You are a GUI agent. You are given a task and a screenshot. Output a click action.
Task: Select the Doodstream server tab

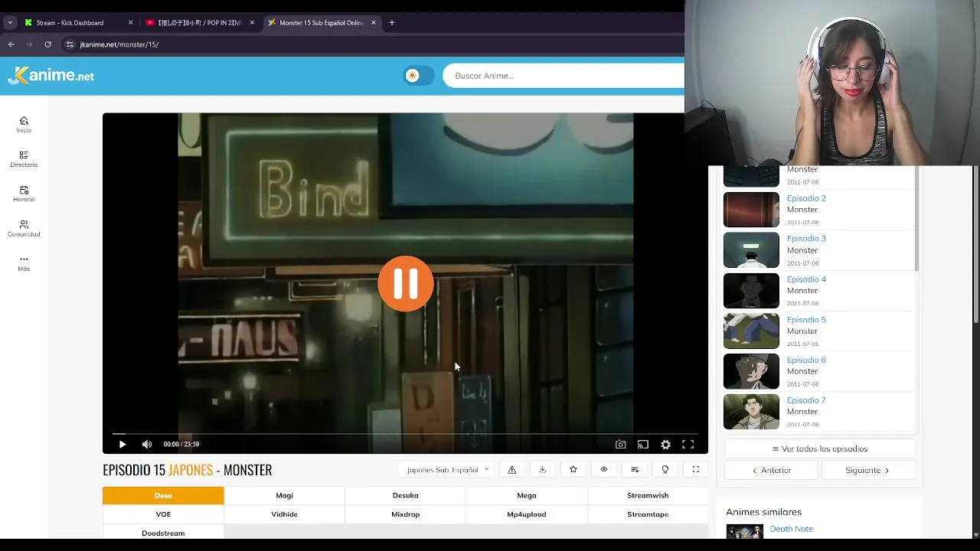[163, 533]
